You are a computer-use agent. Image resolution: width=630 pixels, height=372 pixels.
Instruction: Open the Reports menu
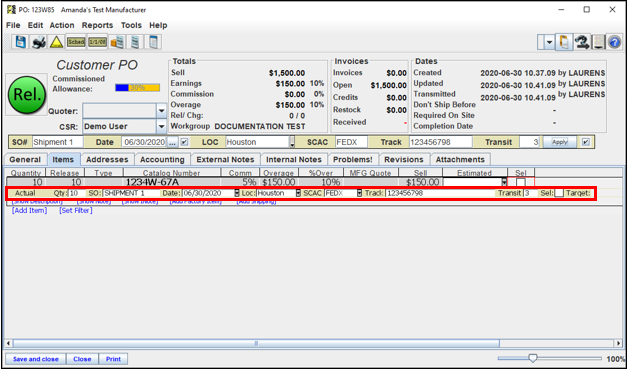click(97, 25)
